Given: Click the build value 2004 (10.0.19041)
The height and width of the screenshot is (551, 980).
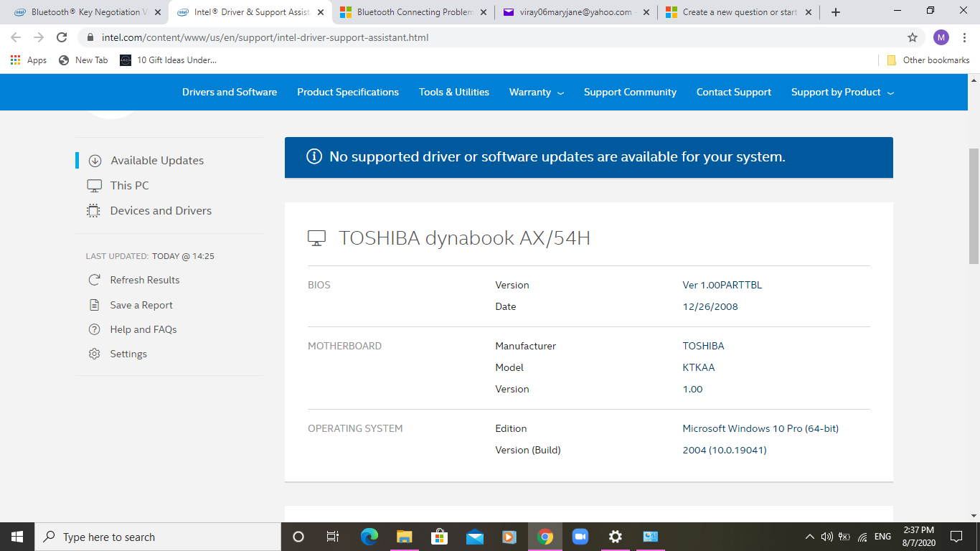Looking at the screenshot, I should pos(725,450).
